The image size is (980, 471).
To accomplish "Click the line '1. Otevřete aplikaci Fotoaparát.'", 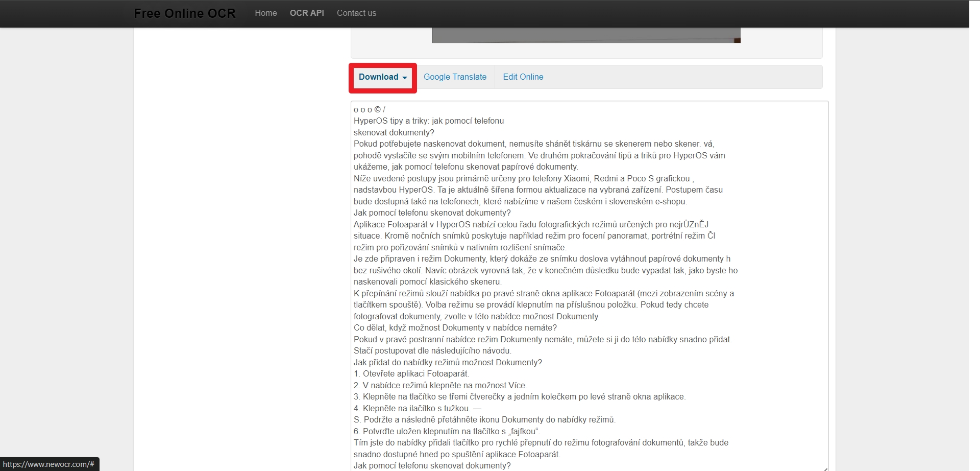I will (x=411, y=374).
